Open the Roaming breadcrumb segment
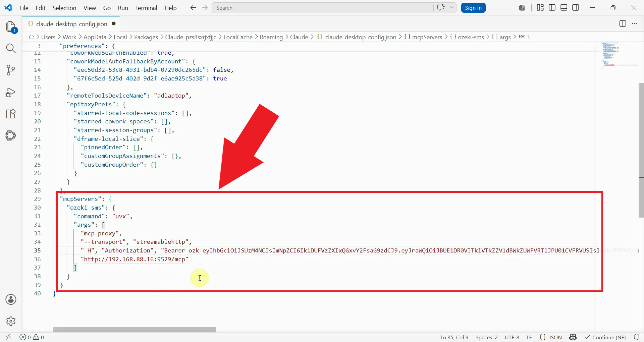 pyautogui.click(x=271, y=37)
